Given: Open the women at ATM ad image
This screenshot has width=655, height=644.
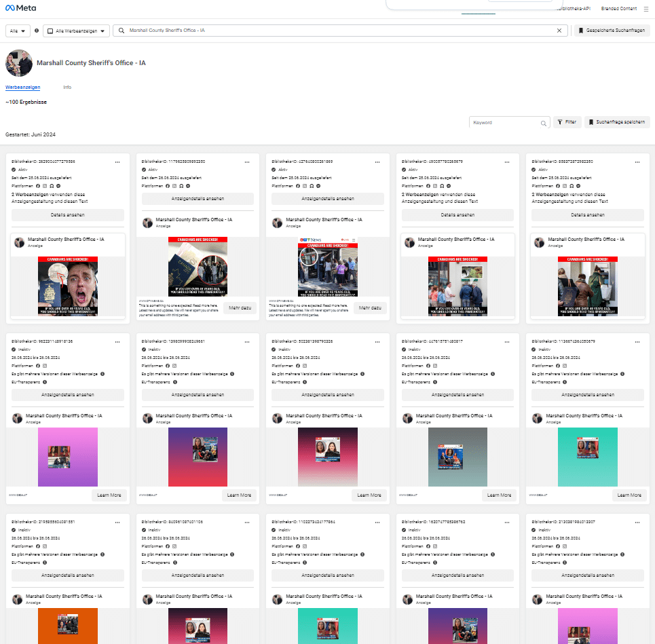Looking at the screenshot, I should tap(587, 286).
